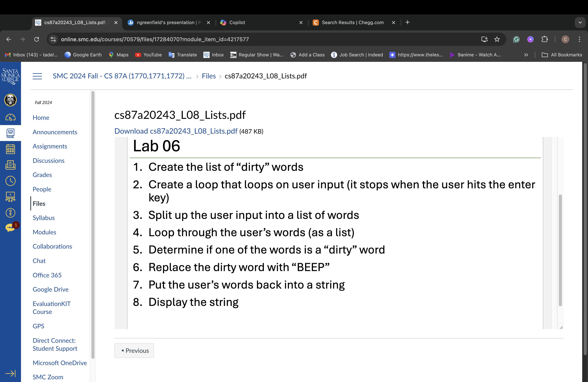Open the Canvas Inbox paper icon
This screenshot has height=382, width=588.
pos(10,165)
